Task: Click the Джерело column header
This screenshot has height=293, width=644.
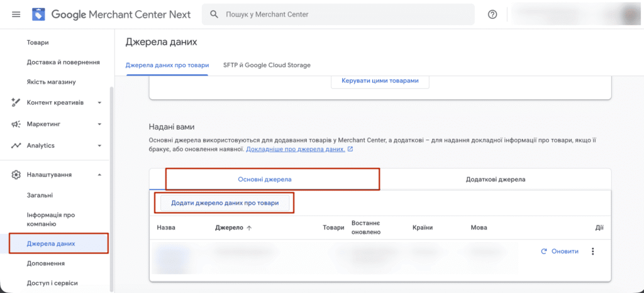Action: [x=229, y=228]
